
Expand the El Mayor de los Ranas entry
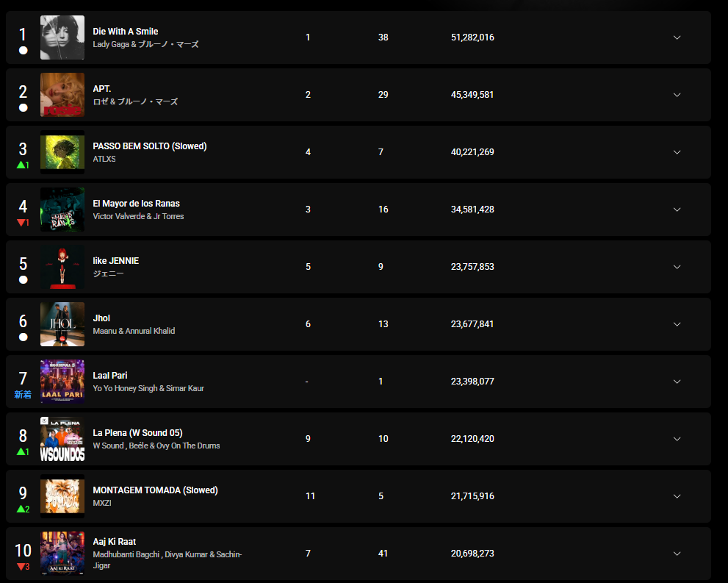coord(677,210)
